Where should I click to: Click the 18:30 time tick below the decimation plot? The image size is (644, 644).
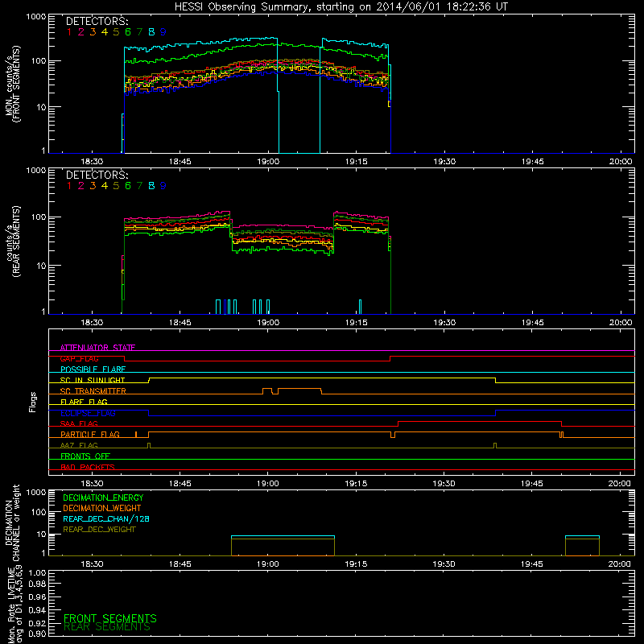(92, 564)
